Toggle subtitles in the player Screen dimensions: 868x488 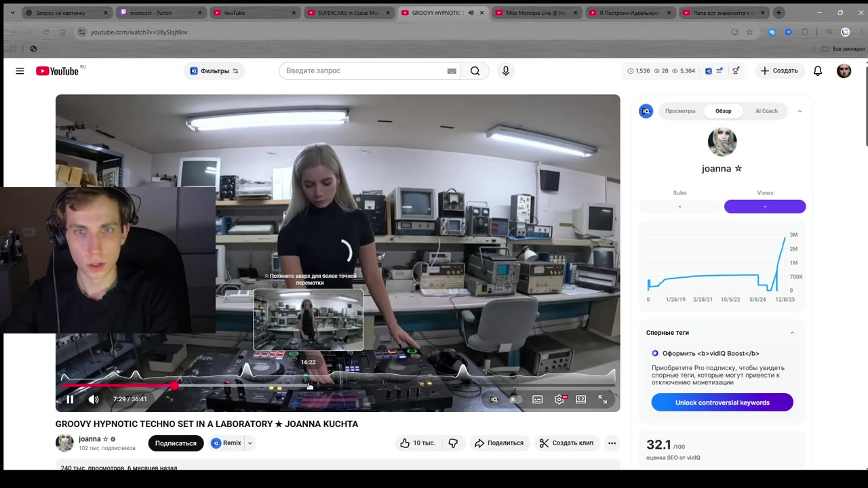pos(537,399)
